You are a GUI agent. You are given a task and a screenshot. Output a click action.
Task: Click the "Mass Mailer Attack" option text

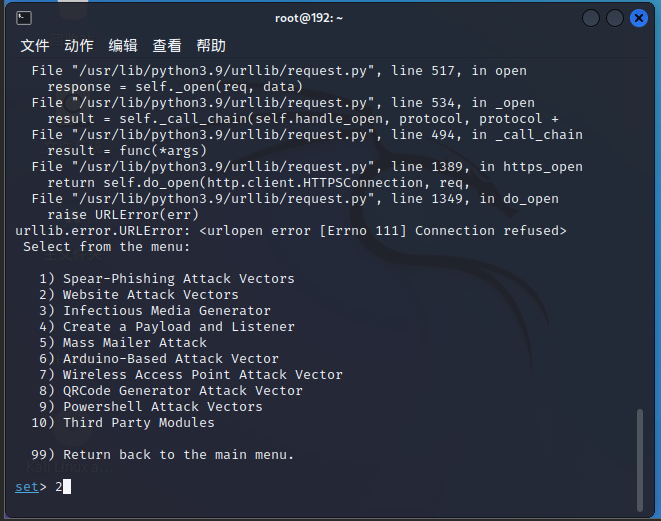pos(135,343)
